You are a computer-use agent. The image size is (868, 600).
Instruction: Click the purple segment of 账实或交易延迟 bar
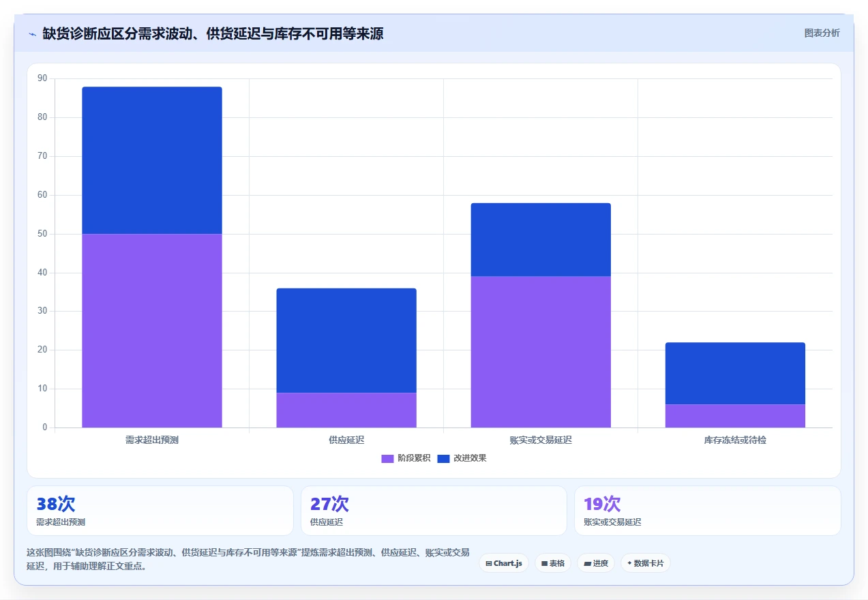point(541,352)
